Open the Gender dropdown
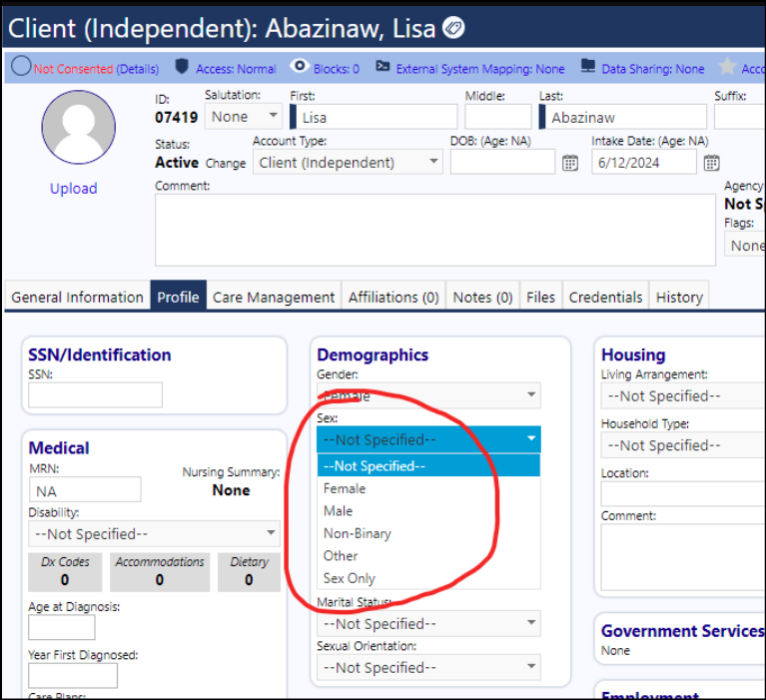 click(428, 395)
